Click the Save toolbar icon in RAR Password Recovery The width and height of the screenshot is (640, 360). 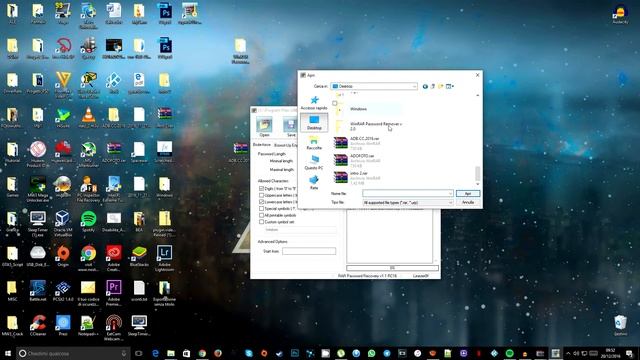tap(291, 126)
